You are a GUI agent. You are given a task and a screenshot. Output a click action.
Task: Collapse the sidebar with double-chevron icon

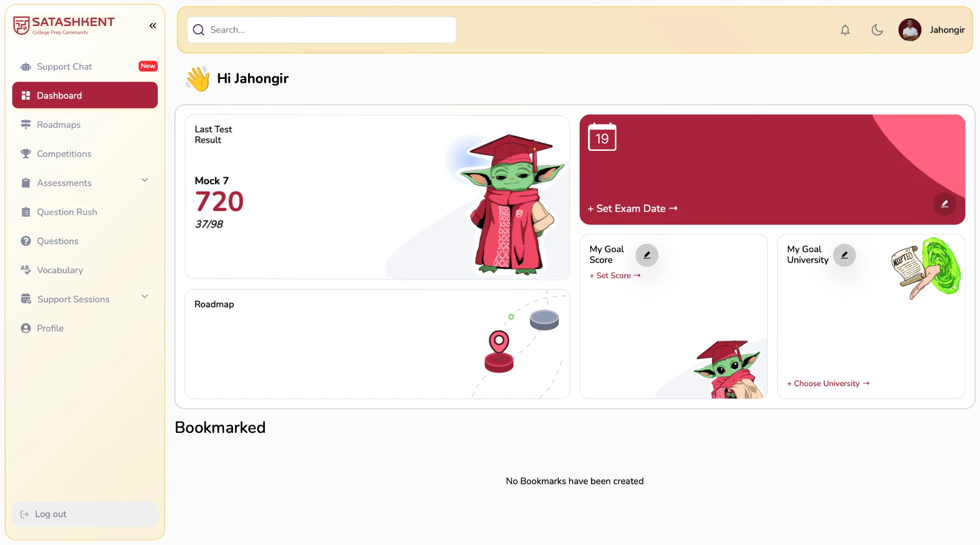coord(153,25)
